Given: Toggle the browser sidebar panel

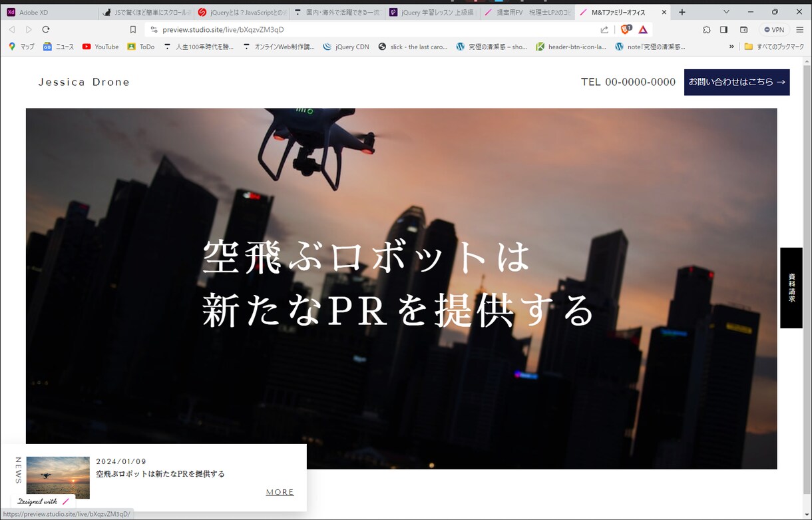Looking at the screenshot, I should pos(724,30).
